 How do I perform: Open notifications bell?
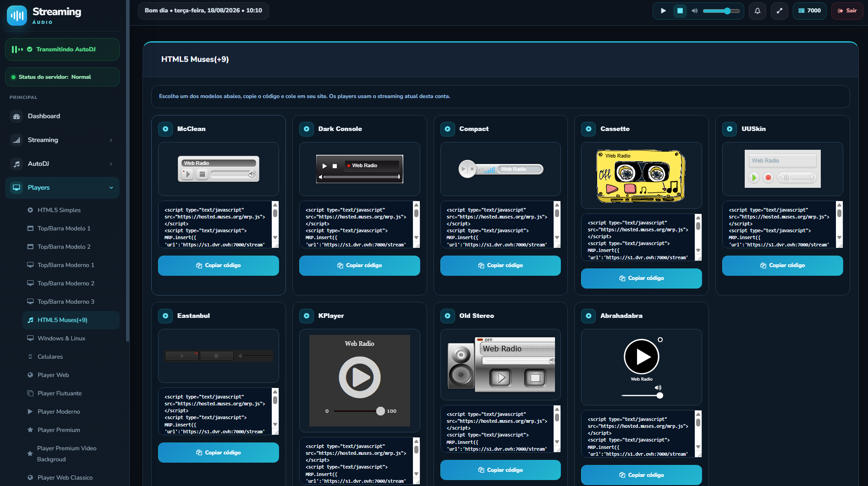pos(758,11)
